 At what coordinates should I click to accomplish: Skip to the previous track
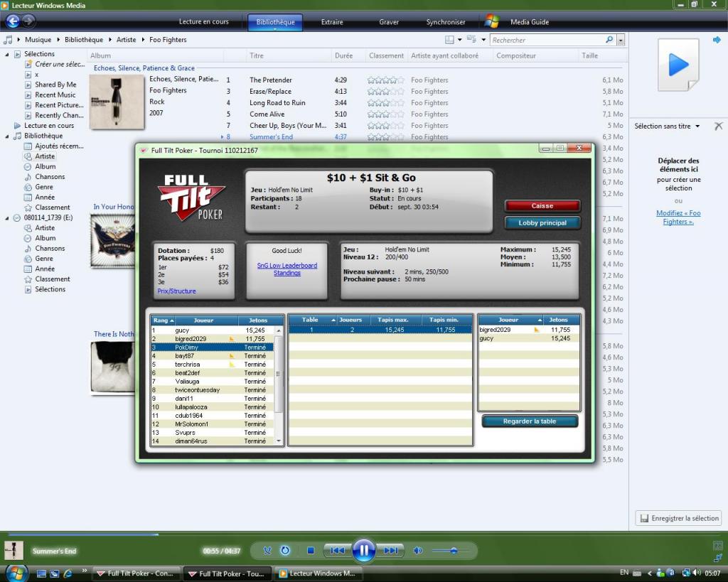[337, 551]
